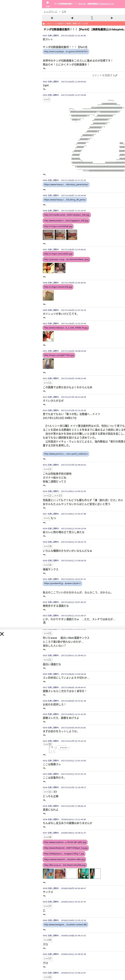
Task: Follow the >>12 anchor in post 0016
Action: (48, 496)
